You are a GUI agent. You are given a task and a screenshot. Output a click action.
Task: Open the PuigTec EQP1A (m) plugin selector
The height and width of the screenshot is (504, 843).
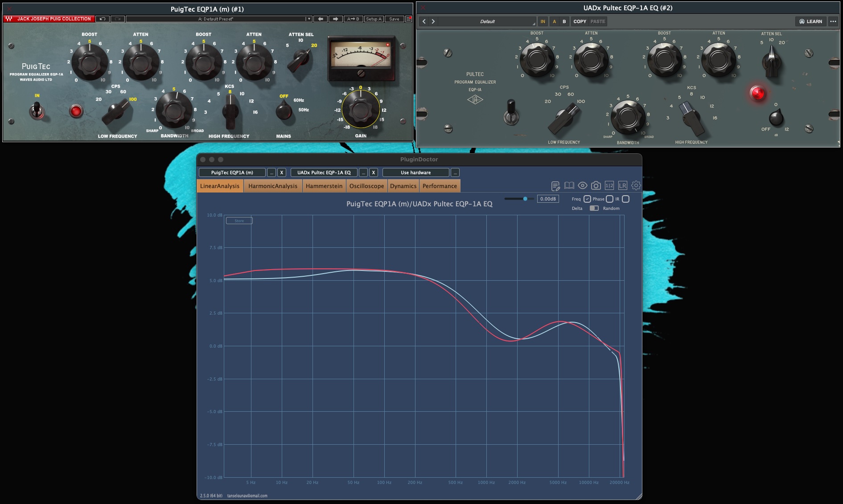pos(232,172)
